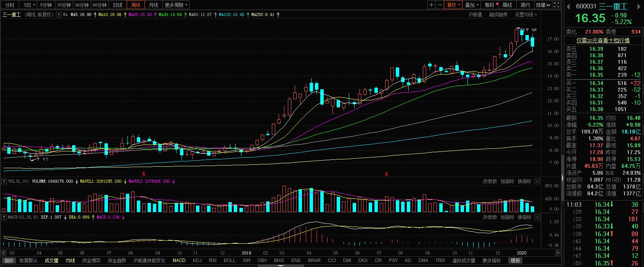
Task: Toggle 均线 moving average display
Action: [x=70, y=261]
